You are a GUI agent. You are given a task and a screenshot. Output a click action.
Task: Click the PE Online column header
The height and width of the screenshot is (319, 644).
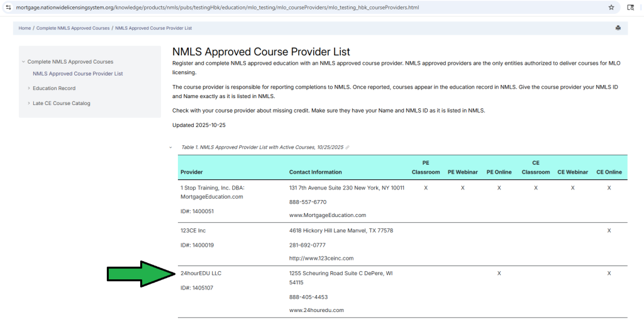point(499,172)
